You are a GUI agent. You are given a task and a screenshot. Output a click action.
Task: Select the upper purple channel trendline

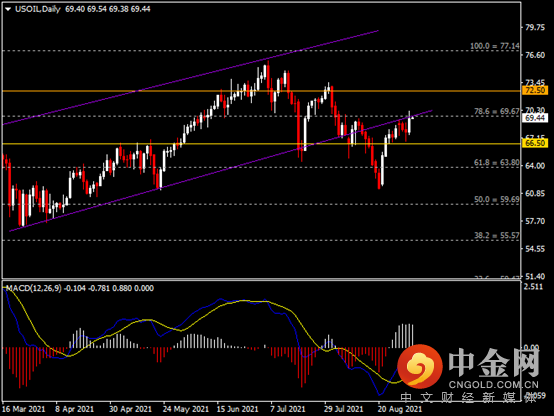coord(191,77)
